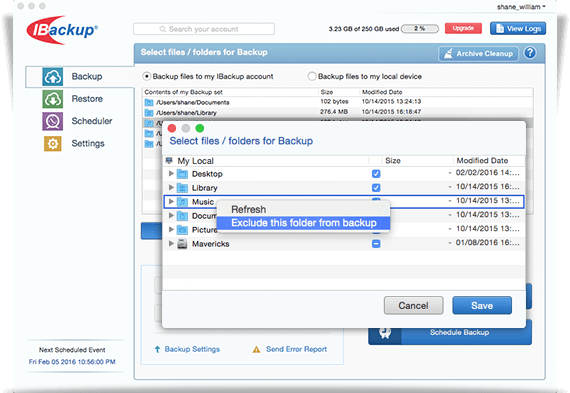Select Exclude this folder from backup
The width and height of the screenshot is (570, 393).
tap(303, 223)
